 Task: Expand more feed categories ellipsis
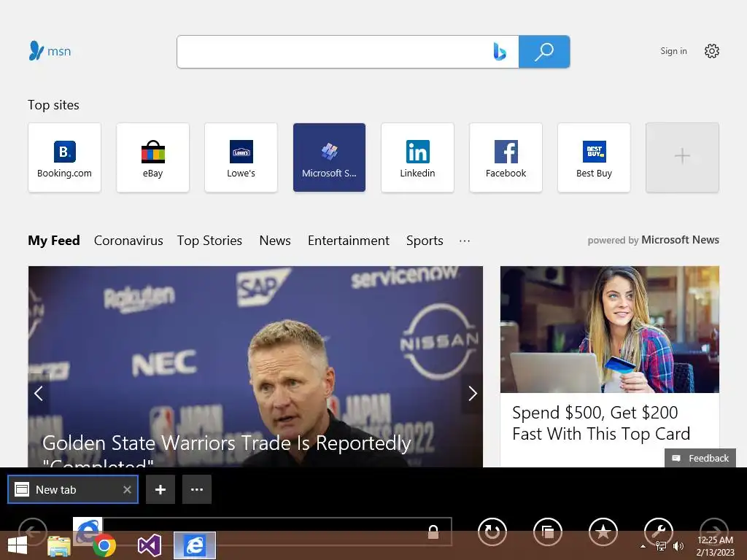pos(465,241)
